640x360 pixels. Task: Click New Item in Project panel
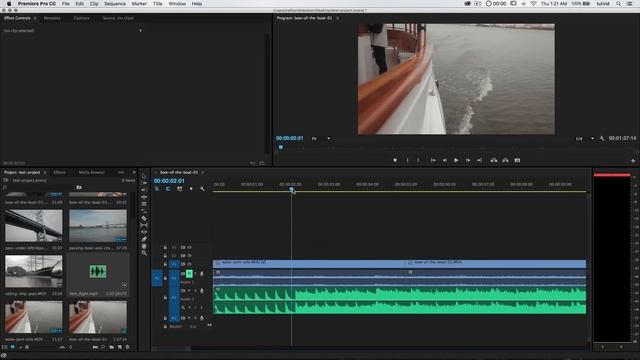pyautogui.click(x=120, y=347)
